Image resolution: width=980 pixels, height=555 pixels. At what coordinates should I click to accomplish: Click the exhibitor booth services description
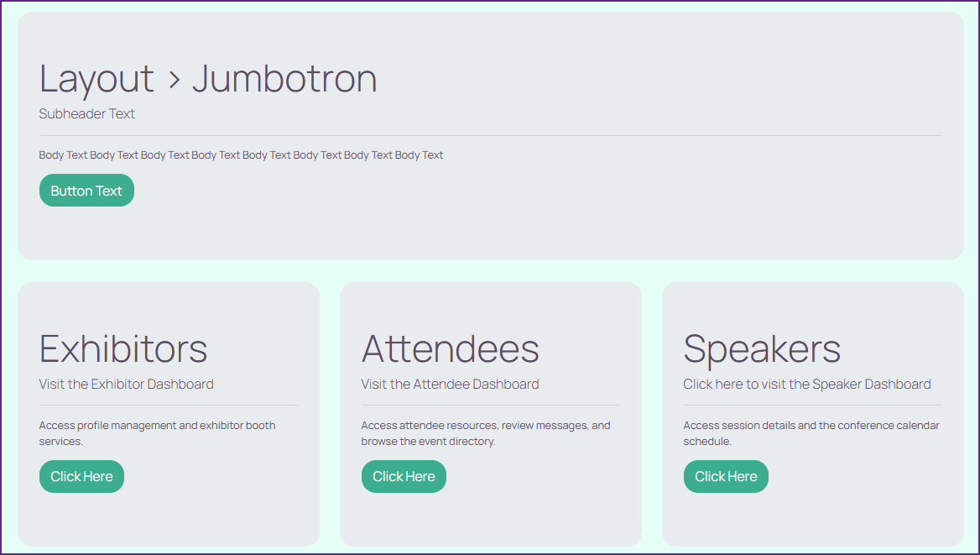click(x=157, y=433)
